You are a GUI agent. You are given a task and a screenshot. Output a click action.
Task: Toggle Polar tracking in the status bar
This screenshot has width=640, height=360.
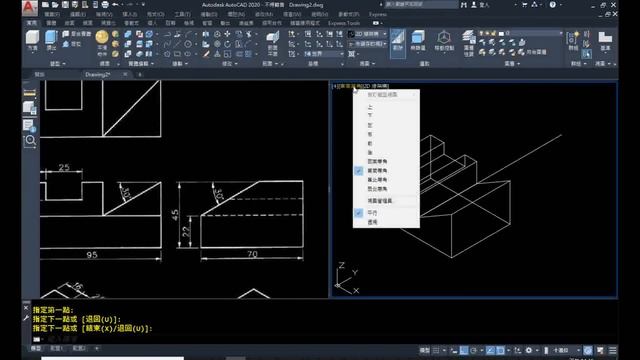coord(473,350)
